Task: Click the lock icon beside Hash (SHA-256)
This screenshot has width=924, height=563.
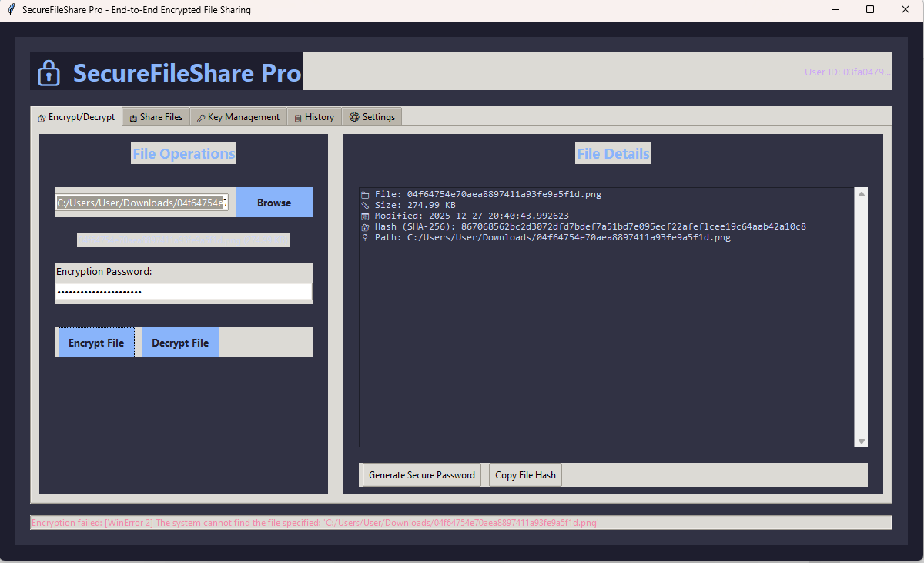Action: point(365,227)
